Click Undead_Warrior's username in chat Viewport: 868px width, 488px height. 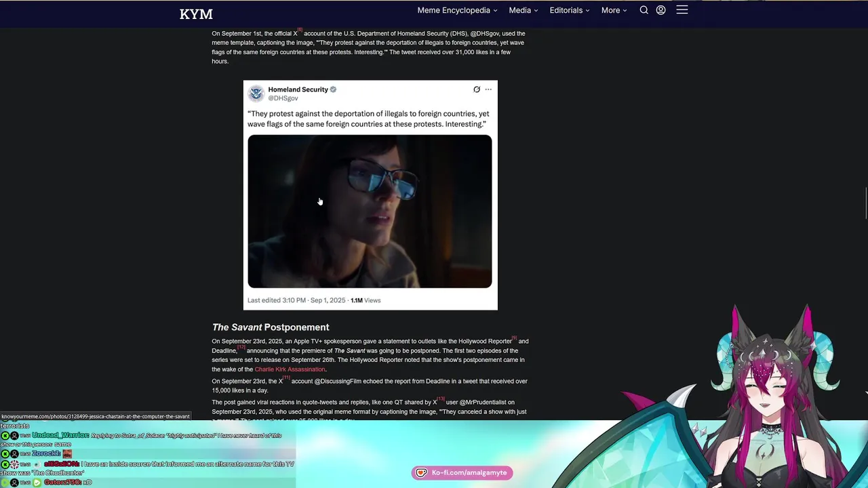click(60, 435)
